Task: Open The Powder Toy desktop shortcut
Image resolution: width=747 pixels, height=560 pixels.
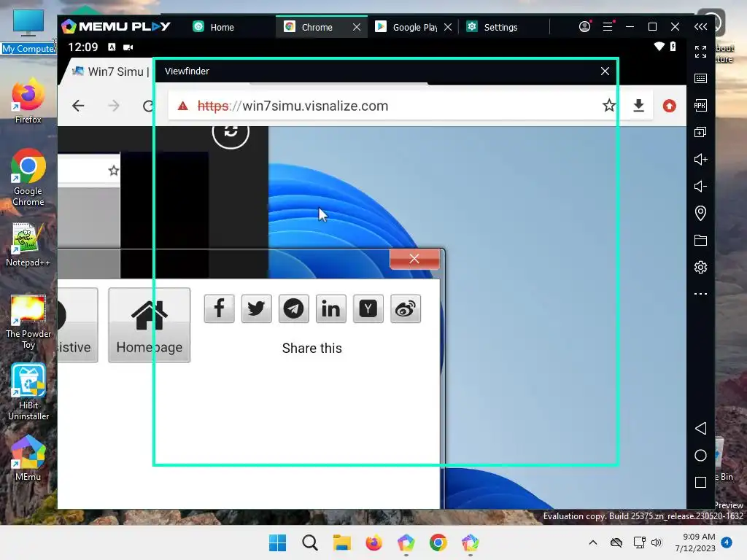Action: 28,322
